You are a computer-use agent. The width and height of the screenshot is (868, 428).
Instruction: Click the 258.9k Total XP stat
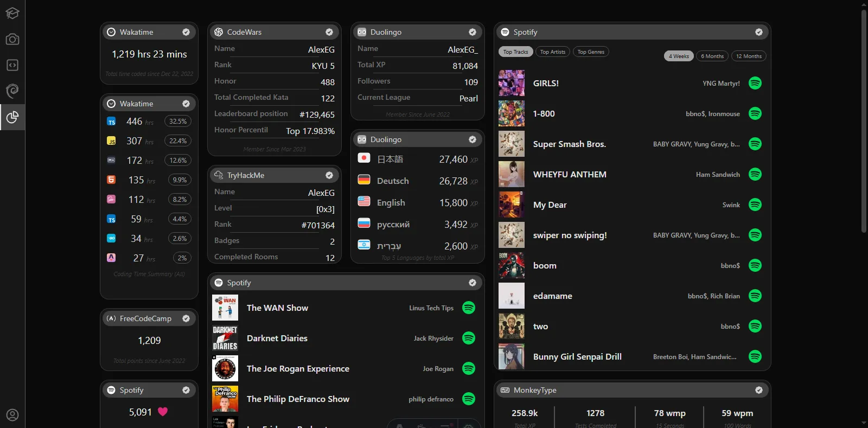(525, 413)
